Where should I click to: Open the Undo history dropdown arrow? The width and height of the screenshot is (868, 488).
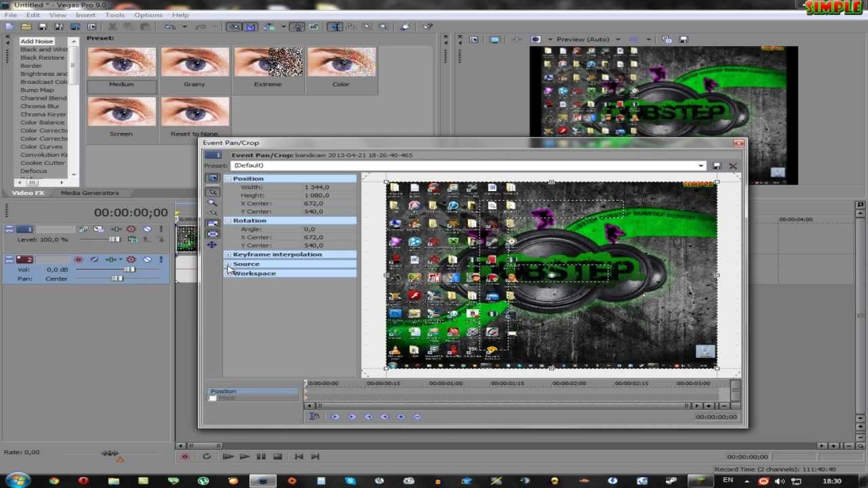[184, 26]
